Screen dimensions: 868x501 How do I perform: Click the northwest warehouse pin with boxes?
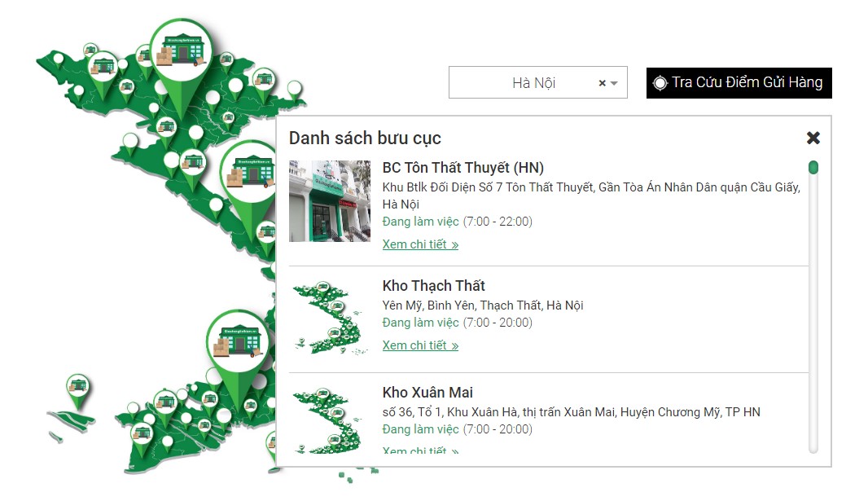point(103,67)
